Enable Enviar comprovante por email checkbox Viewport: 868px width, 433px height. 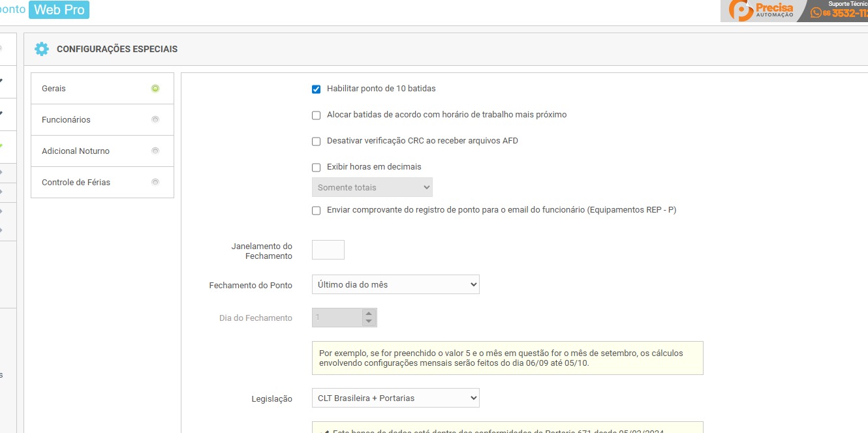pos(317,211)
